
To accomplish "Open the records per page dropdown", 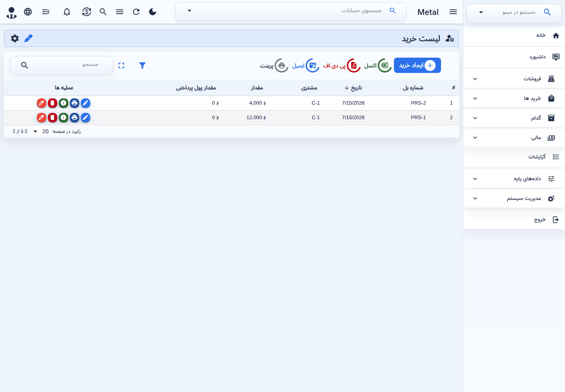I will 40,131.
